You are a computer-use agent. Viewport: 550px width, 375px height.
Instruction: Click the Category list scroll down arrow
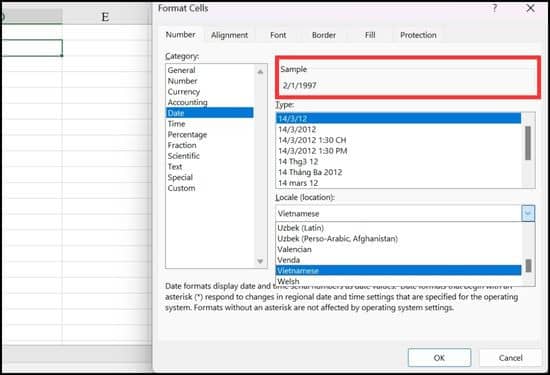pos(260,261)
